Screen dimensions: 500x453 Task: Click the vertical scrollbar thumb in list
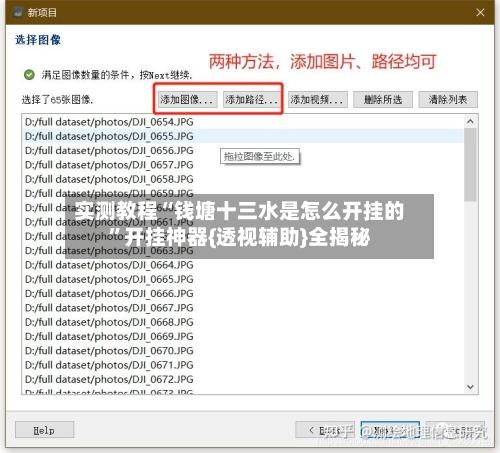pos(470,165)
